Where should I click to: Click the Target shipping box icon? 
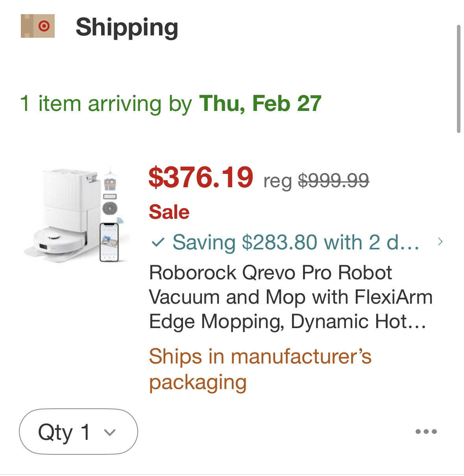coord(37,26)
